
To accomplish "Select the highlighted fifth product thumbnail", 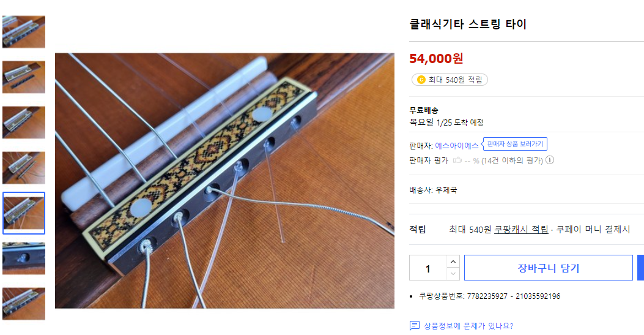I will coord(24,213).
